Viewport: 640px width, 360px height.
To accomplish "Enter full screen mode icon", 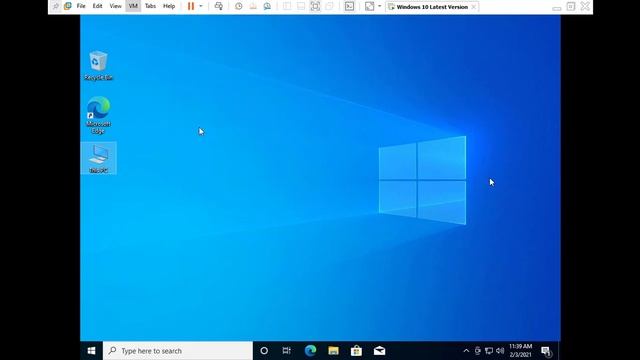I will point(315,6).
